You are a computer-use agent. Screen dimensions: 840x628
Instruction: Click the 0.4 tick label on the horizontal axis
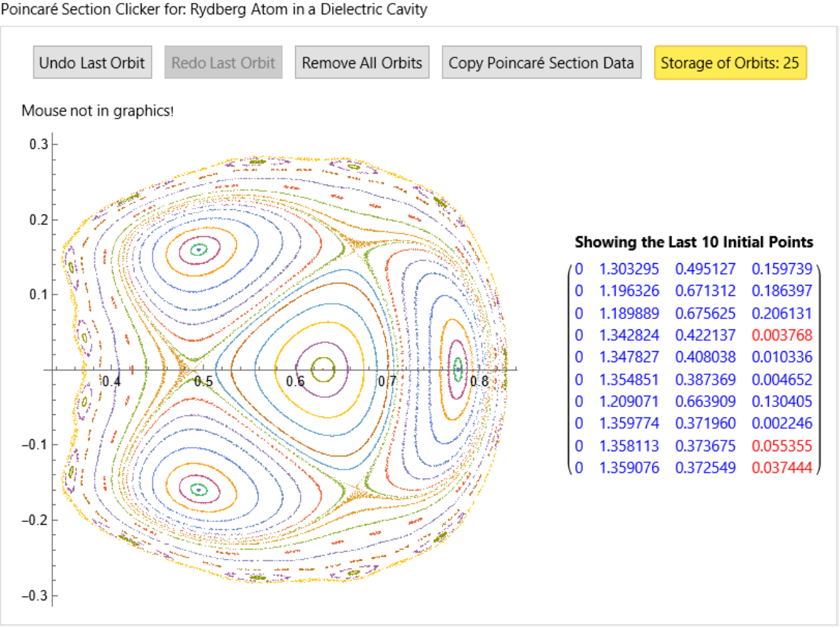111,381
